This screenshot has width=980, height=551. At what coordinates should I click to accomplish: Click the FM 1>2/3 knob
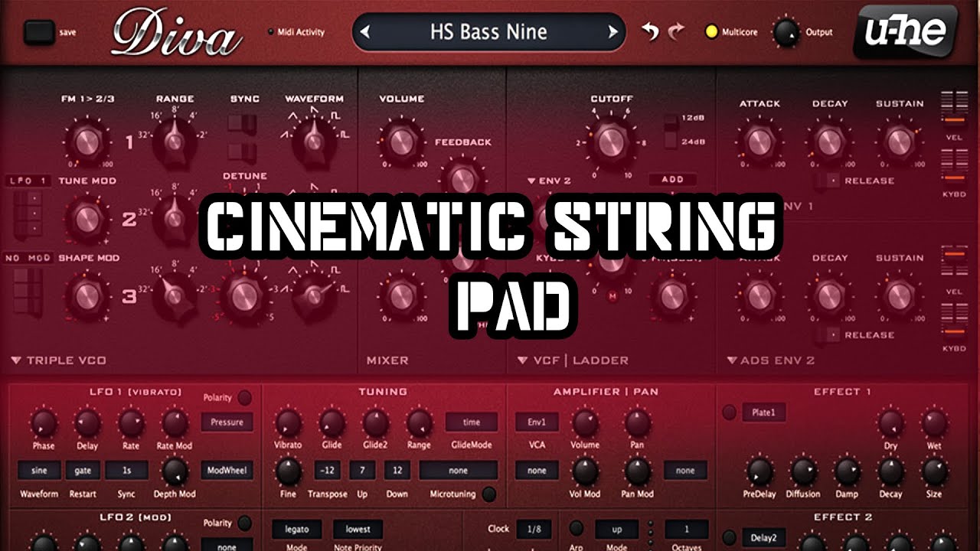[86, 141]
